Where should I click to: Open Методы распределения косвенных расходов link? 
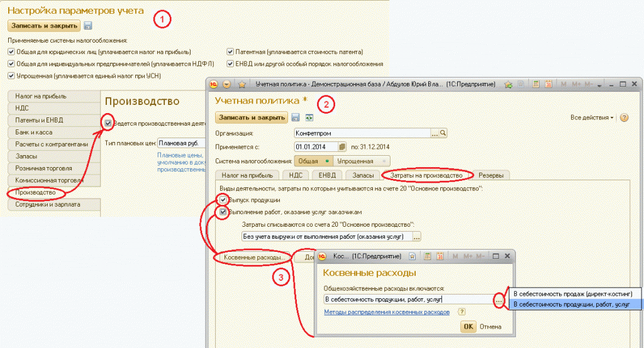click(x=387, y=312)
